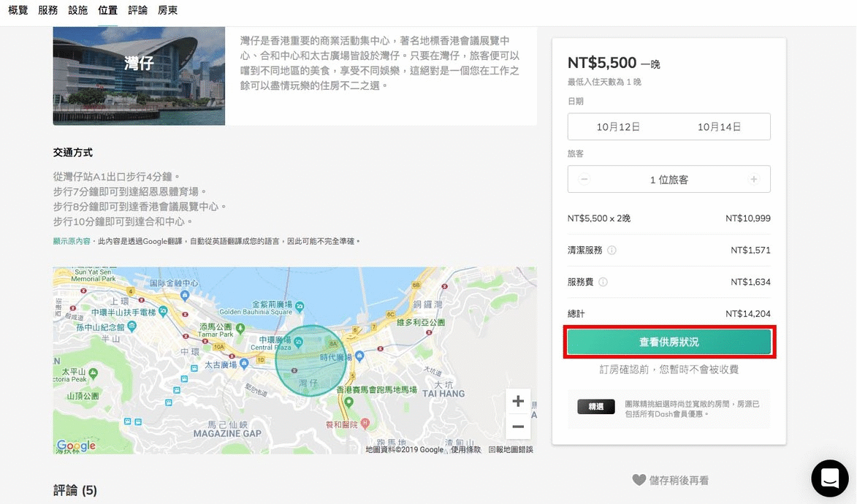Click the 太古廣場 map marker
Image resolution: width=857 pixels, height=504 pixels.
pyautogui.click(x=244, y=364)
